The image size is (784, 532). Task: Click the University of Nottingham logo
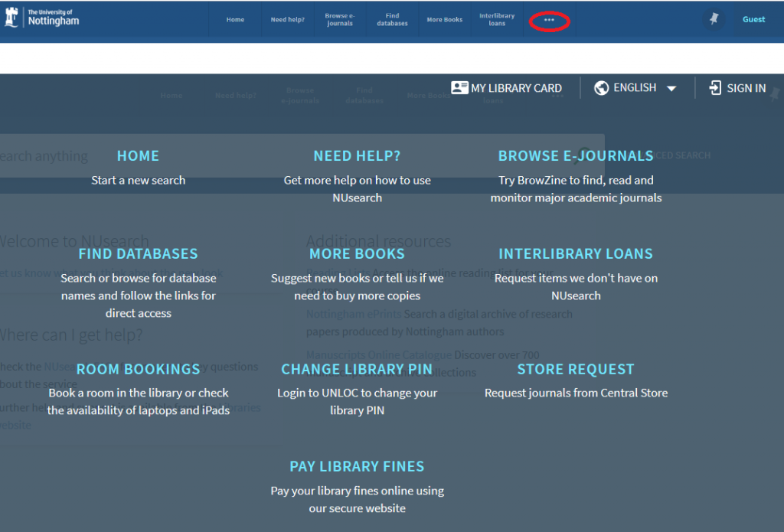pos(42,18)
